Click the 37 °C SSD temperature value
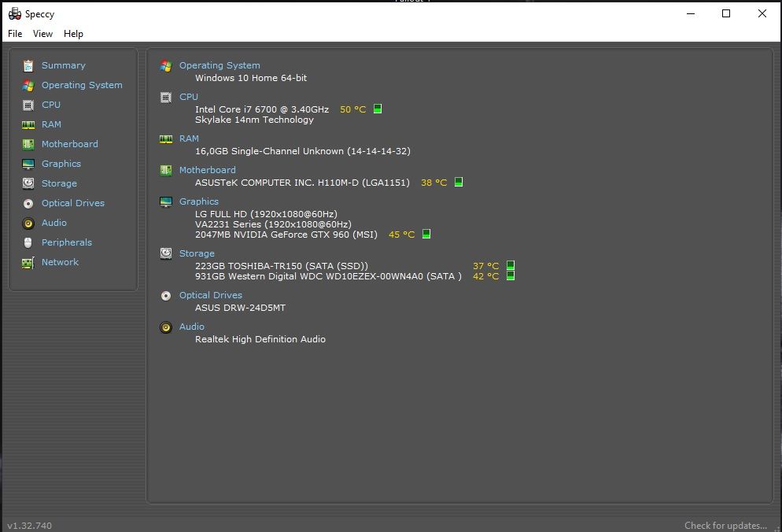 coord(485,266)
